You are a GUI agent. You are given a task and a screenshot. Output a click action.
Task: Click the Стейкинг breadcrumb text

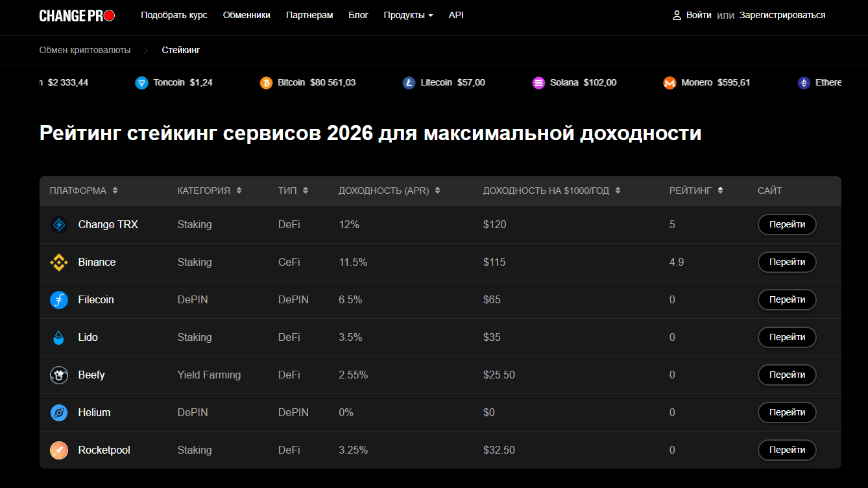pos(181,50)
